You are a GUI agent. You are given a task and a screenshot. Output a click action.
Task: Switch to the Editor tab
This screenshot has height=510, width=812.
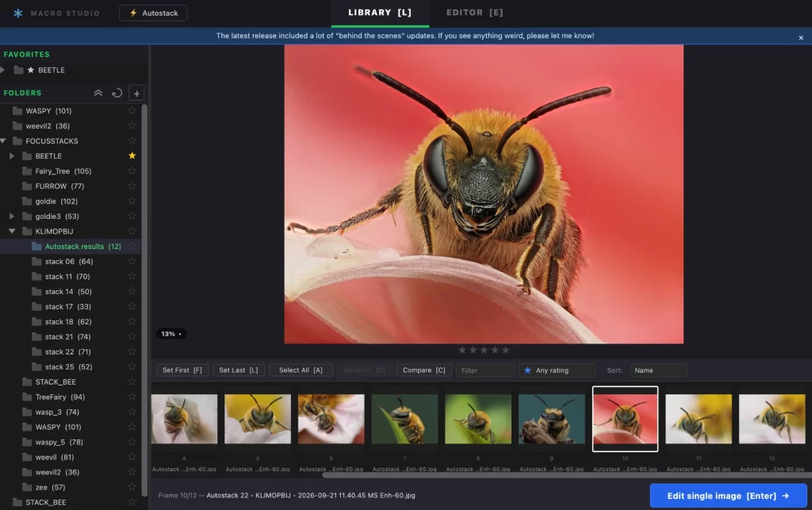pyautogui.click(x=474, y=13)
